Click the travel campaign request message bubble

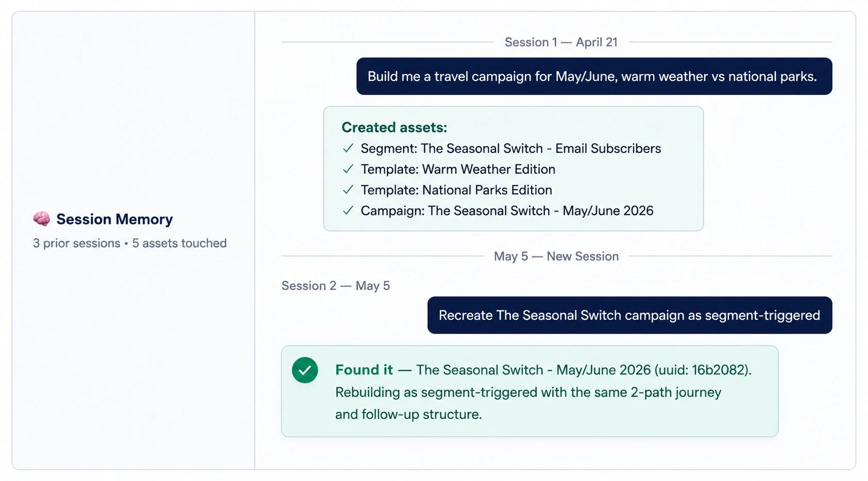(594, 76)
